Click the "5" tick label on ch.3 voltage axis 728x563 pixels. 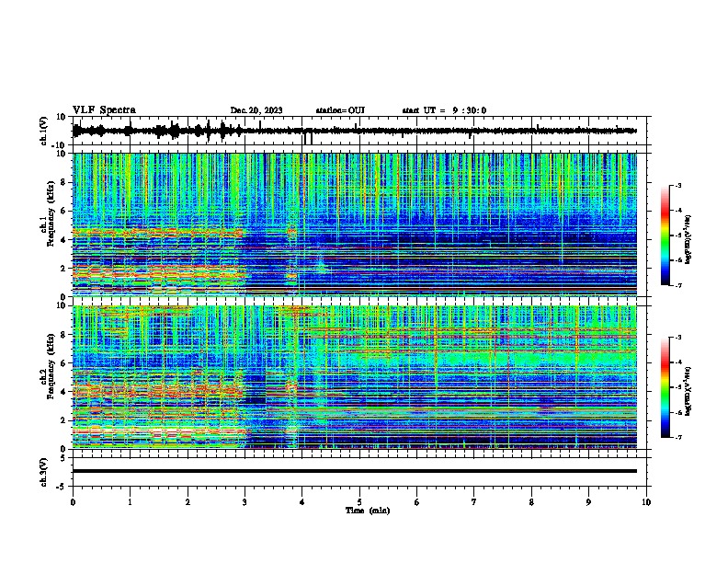pyautogui.click(x=63, y=458)
